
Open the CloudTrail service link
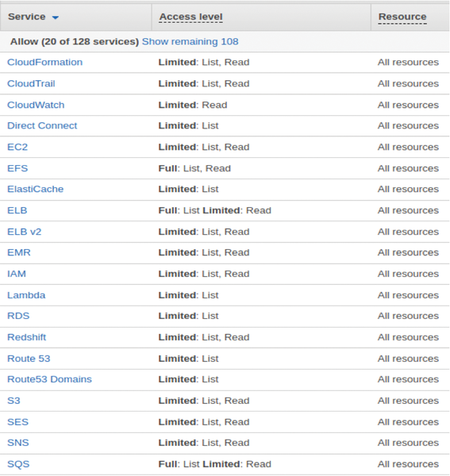coord(31,83)
